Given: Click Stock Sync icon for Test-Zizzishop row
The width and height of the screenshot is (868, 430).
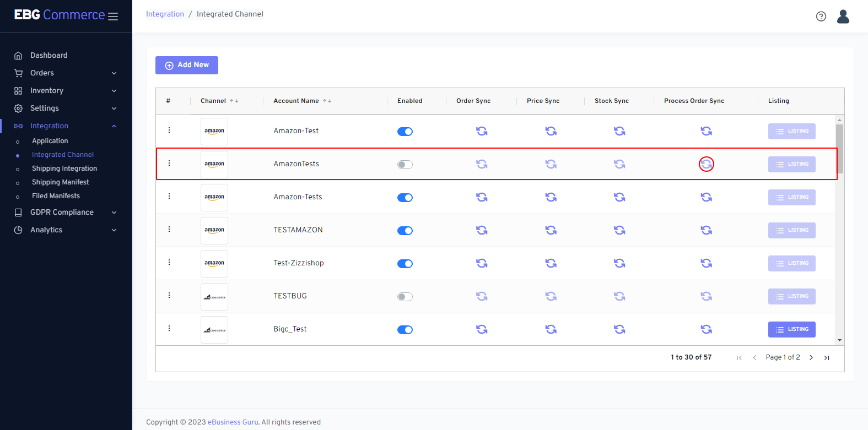Looking at the screenshot, I should (x=619, y=263).
